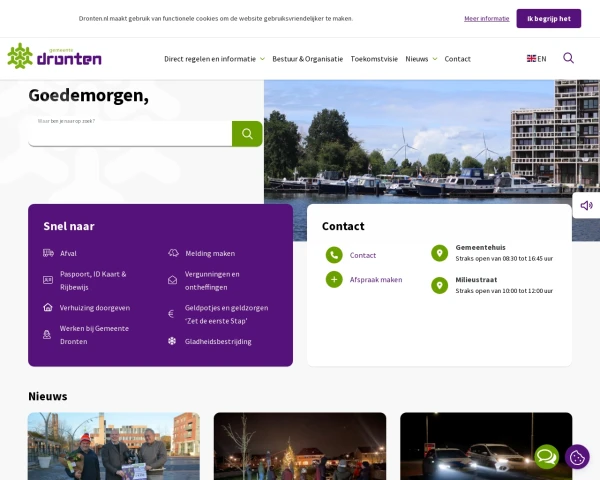The image size is (600, 480).
Task: Open the Direct regelen en informatie menu
Action: [210, 59]
